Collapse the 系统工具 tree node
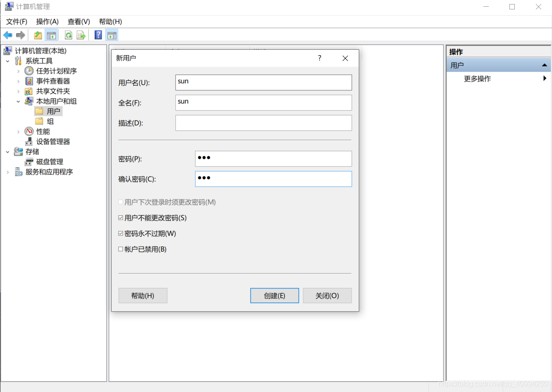Viewport: 552px width, 392px height. (8, 61)
